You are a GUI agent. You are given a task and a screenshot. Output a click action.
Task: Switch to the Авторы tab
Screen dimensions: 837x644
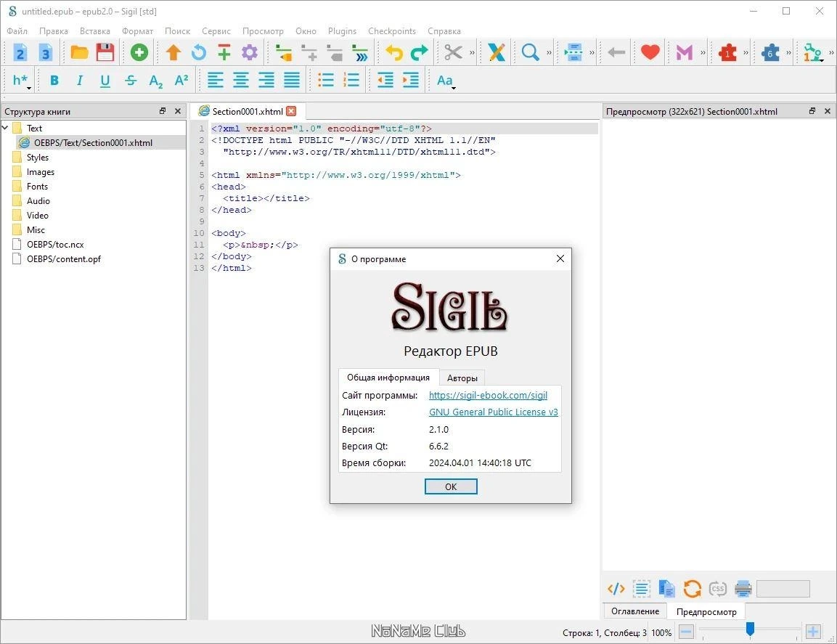(462, 378)
